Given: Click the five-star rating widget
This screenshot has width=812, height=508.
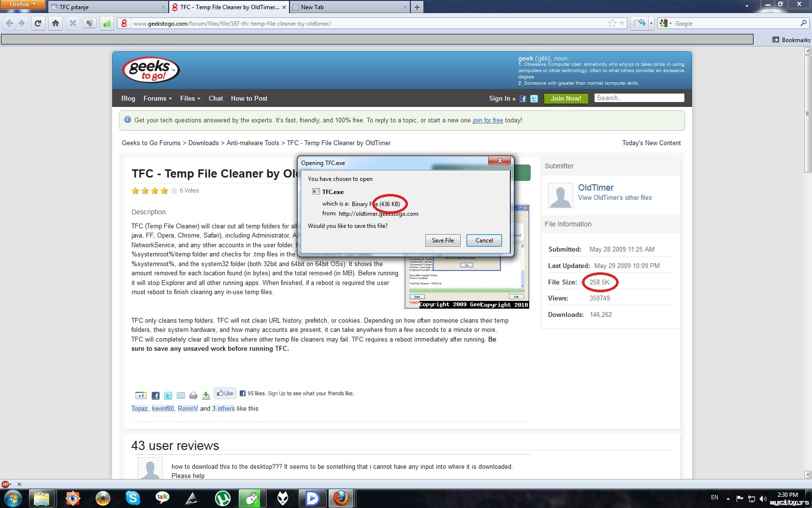Looking at the screenshot, I should [x=155, y=191].
